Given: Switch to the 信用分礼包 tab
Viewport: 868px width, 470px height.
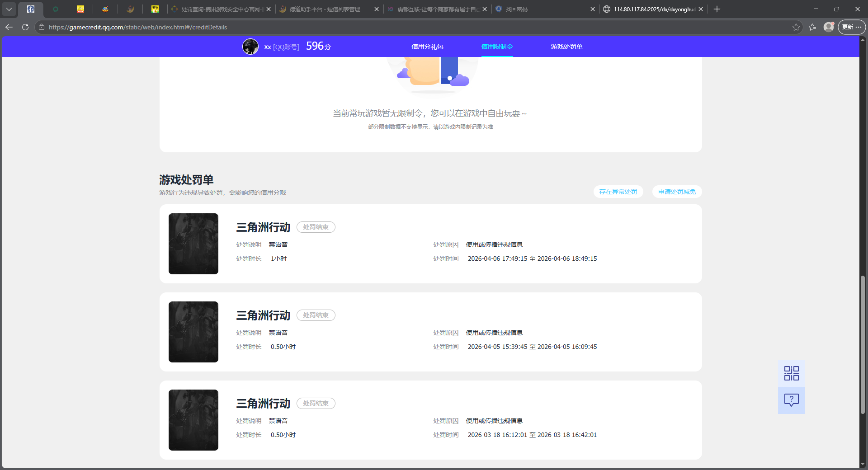Looking at the screenshot, I should click(x=427, y=46).
